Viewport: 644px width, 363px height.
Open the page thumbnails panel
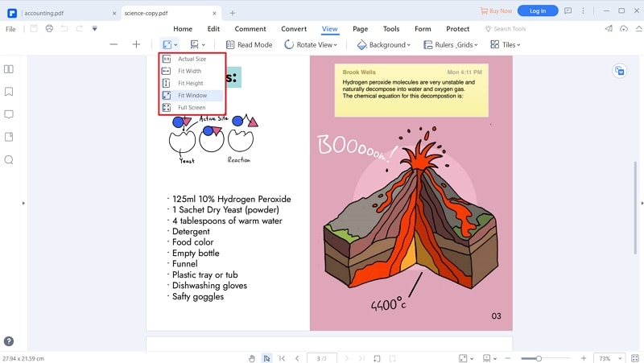(x=9, y=69)
